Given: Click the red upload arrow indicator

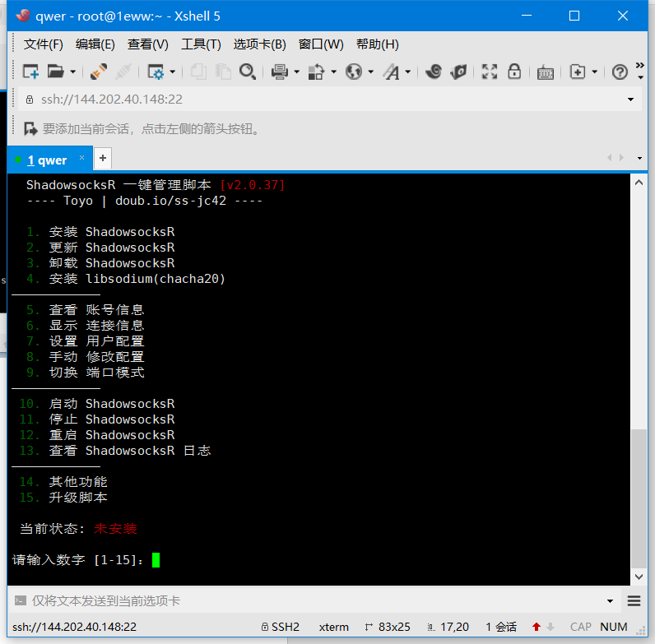Looking at the screenshot, I should 537,627.
